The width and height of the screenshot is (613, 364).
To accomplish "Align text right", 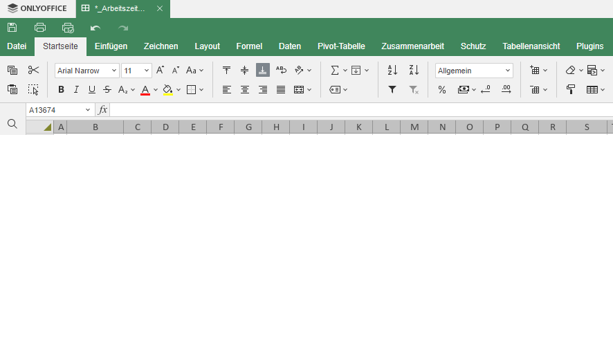I will (263, 89).
